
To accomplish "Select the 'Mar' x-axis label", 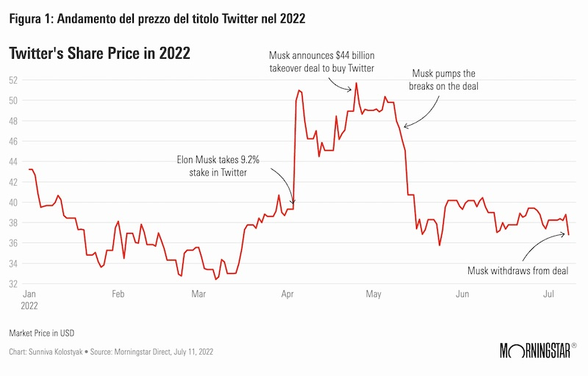I will [x=198, y=294].
